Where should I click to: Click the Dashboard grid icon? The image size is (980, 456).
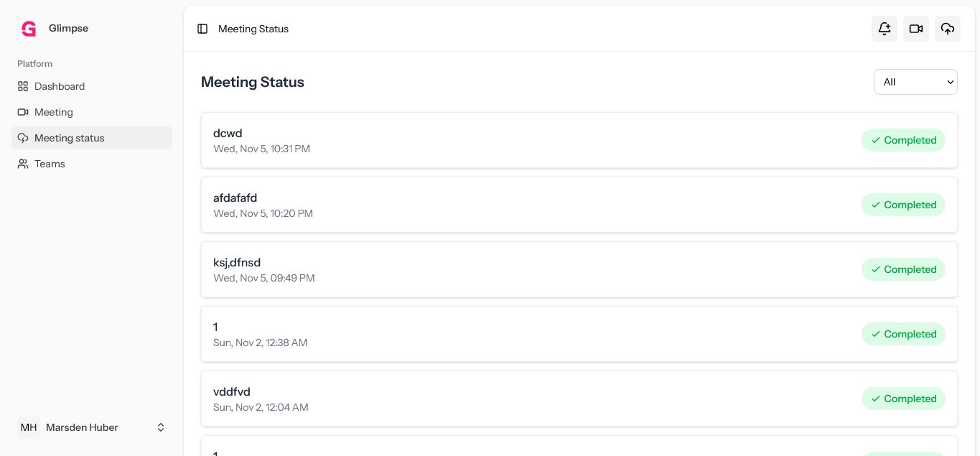pos(23,86)
